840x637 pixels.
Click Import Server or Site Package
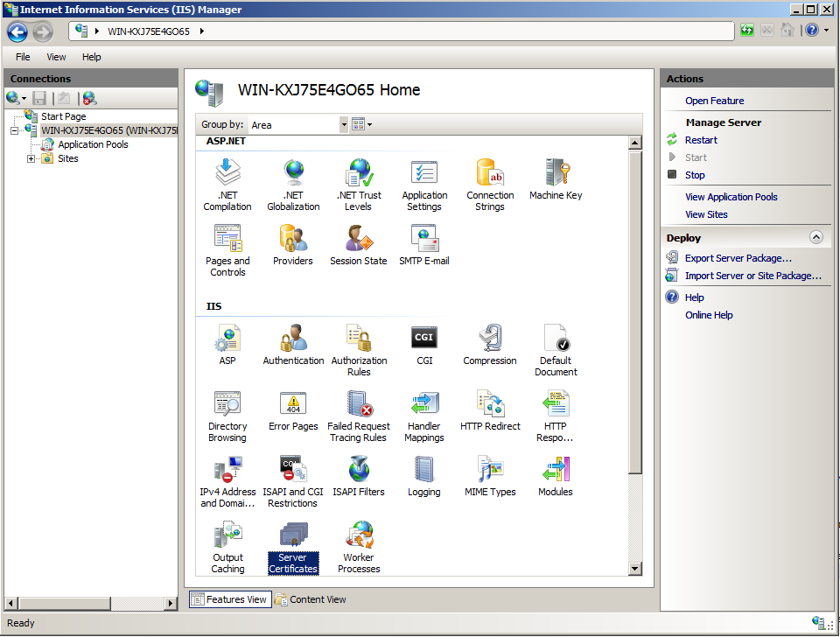[752, 276]
